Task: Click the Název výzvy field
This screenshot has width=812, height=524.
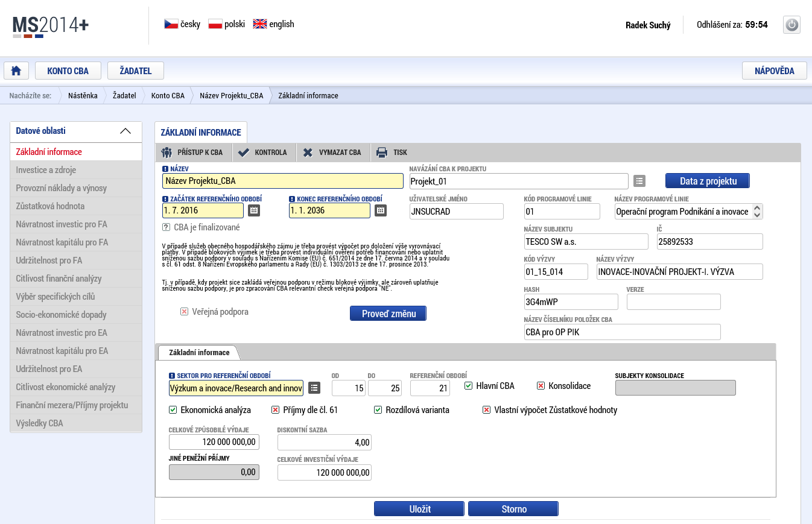Action: point(679,272)
